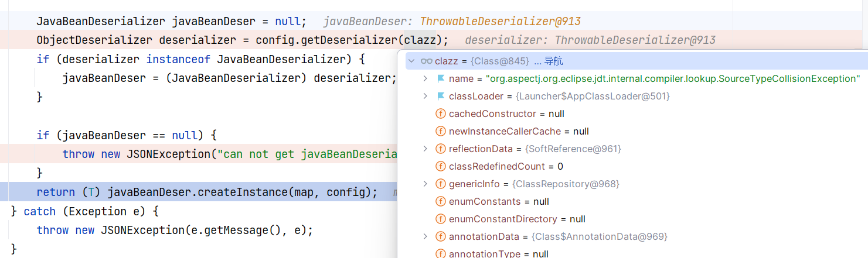Click the field icon for cachedConstructor
Screen dimensions: 868x258
tap(441, 114)
